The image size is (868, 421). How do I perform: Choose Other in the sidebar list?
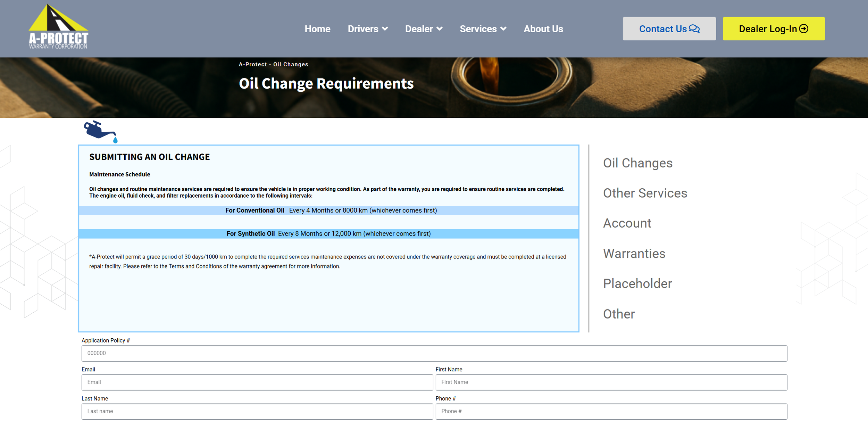pos(619,314)
